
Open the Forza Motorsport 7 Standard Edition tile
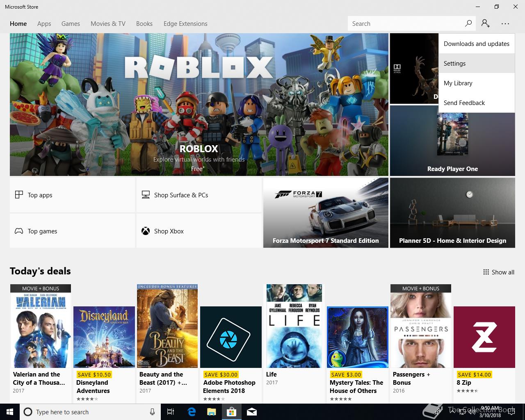(326, 212)
